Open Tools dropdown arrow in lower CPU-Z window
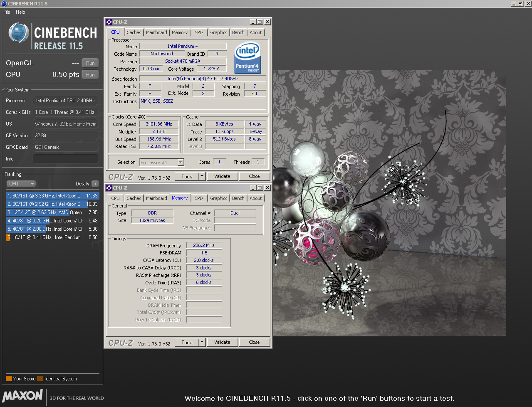This screenshot has width=532, height=407. 202,342
